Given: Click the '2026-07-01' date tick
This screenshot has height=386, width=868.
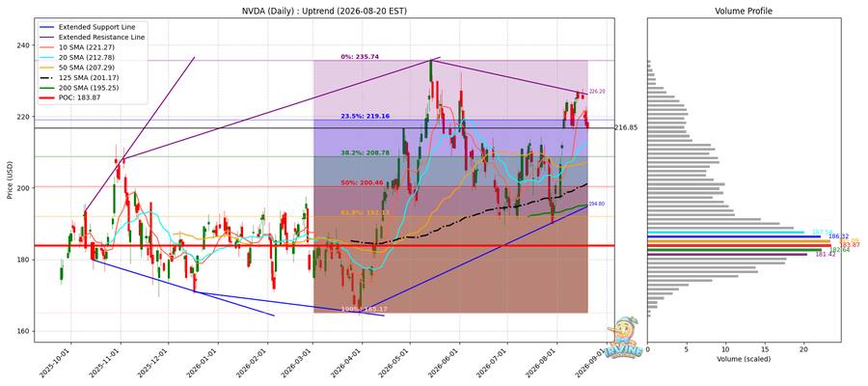Looking at the screenshot, I should tap(494, 363).
